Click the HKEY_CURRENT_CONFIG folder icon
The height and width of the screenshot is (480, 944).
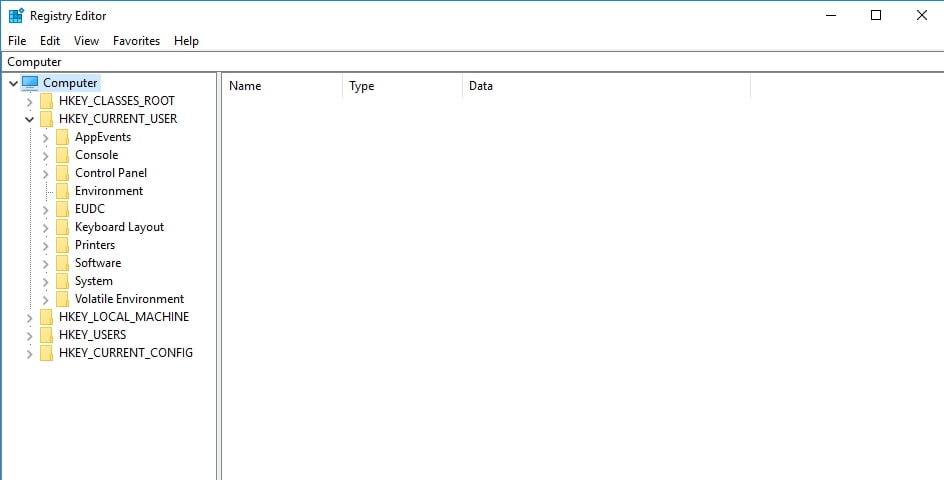pos(46,353)
